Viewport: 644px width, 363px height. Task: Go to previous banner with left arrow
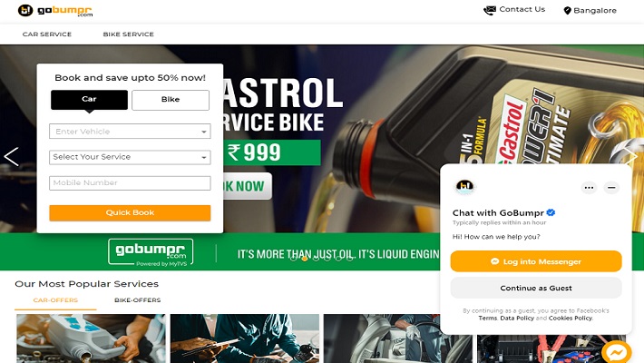pyautogui.click(x=11, y=157)
